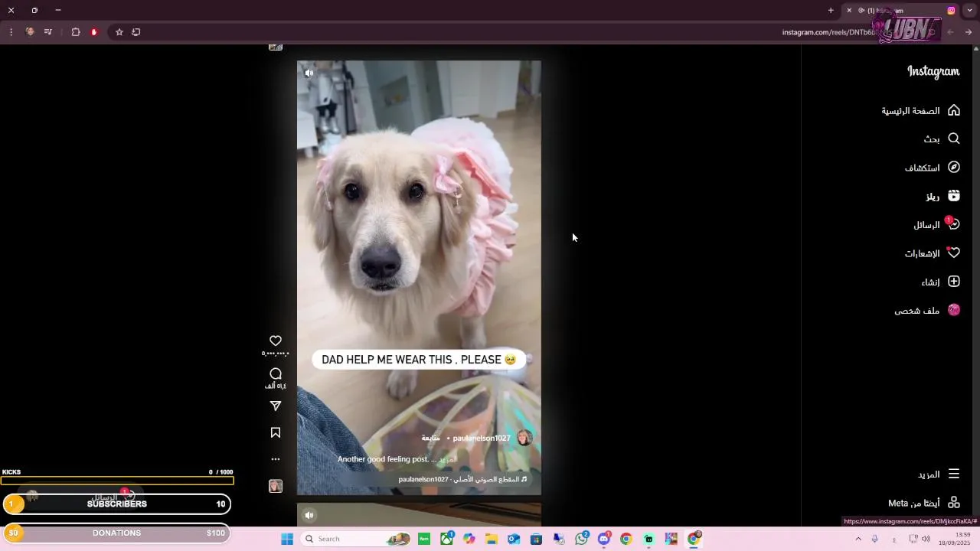Toggle sound on the next reel below
Viewport: 980px width, 551px height.
[309, 515]
